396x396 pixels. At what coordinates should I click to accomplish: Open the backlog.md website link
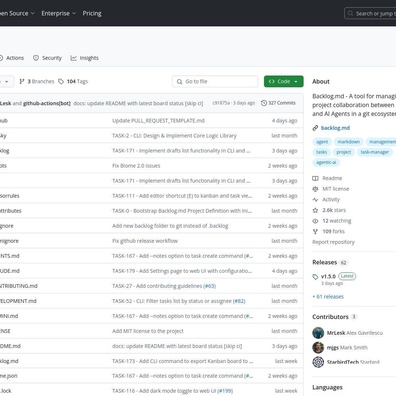pyautogui.click(x=335, y=128)
